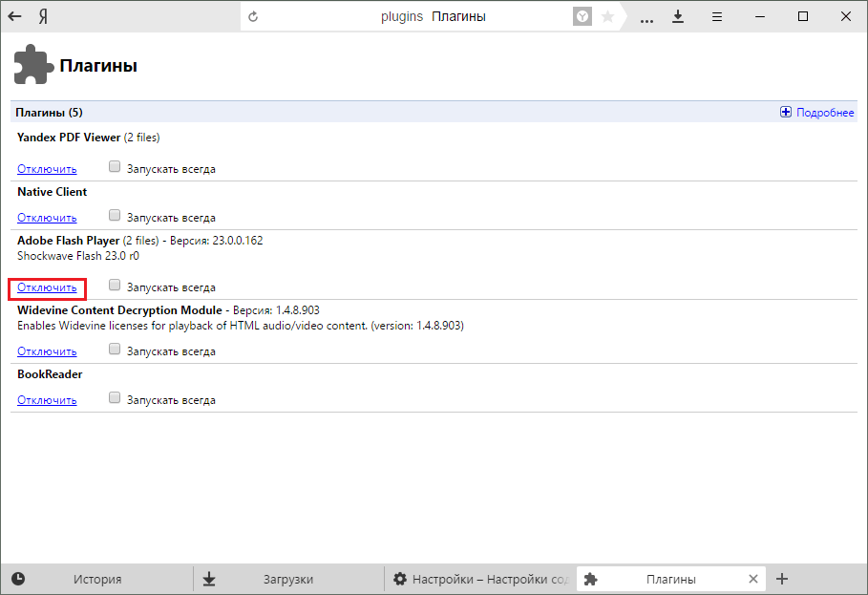Open a new tab with the plus button
Screen dimensions: 868x595
pos(782,579)
